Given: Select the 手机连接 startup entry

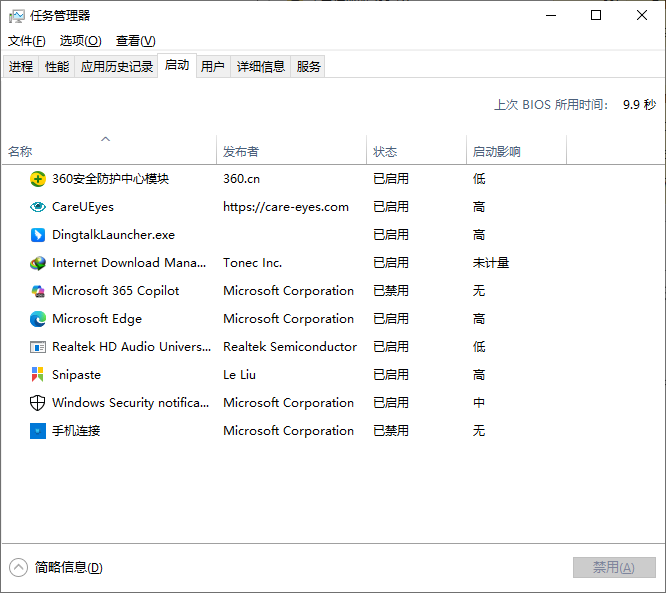Looking at the screenshot, I should (x=76, y=431).
